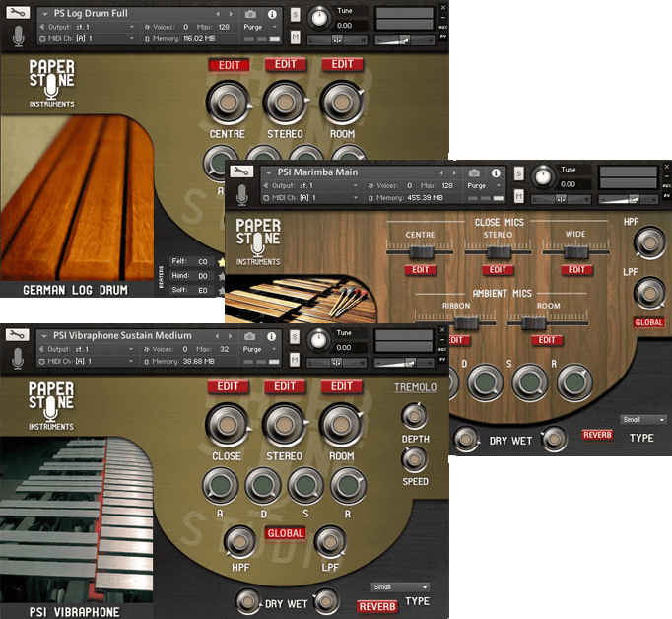672x619 pixels.
Task: Go to next preset in Log Drum header
Action: [x=231, y=14]
